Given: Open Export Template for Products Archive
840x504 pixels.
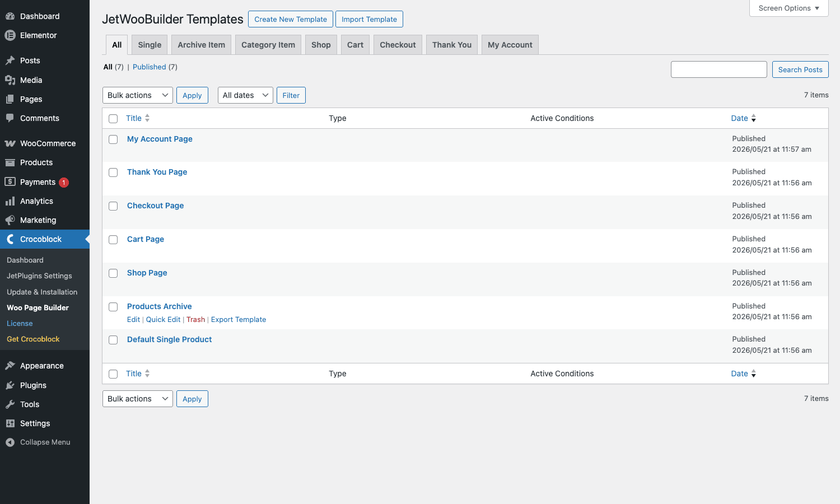Looking at the screenshot, I should [x=239, y=320].
